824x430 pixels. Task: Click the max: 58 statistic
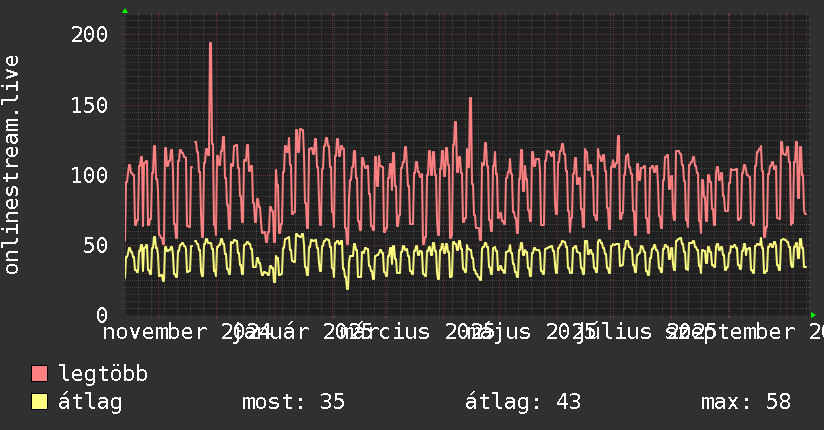point(746,402)
